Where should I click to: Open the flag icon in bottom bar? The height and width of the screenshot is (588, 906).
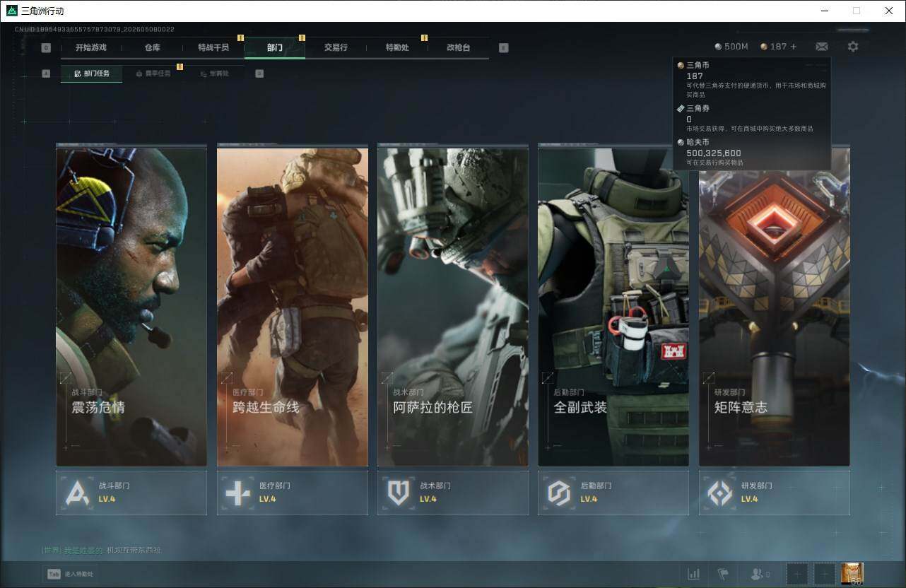(x=723, y=575)
